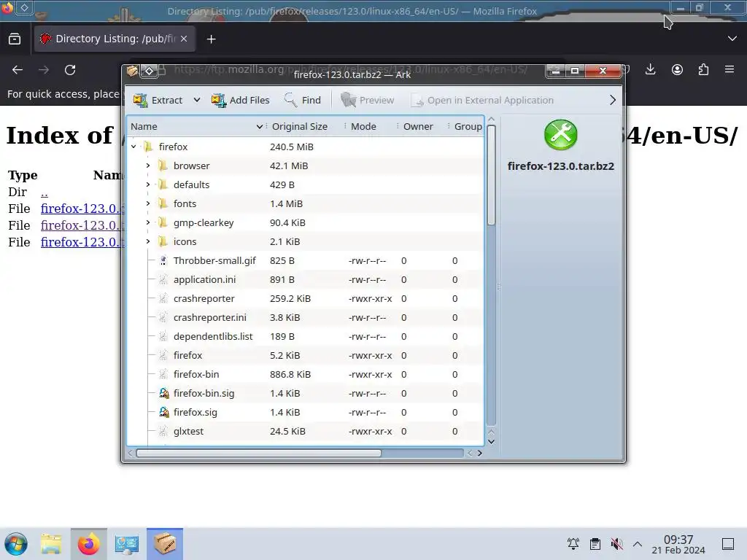Screen dimensions: 747x560
Task: Select the icons folder icon
Action: 163,241
